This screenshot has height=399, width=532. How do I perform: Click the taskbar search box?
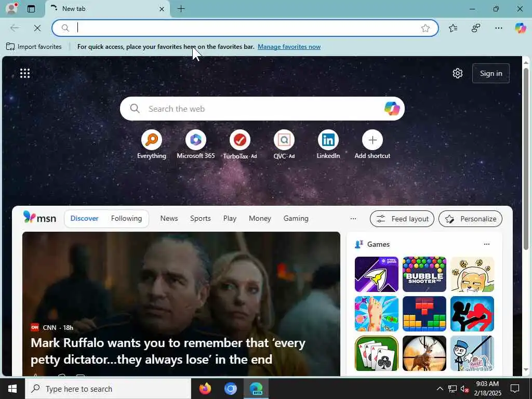tap(108, 389)
